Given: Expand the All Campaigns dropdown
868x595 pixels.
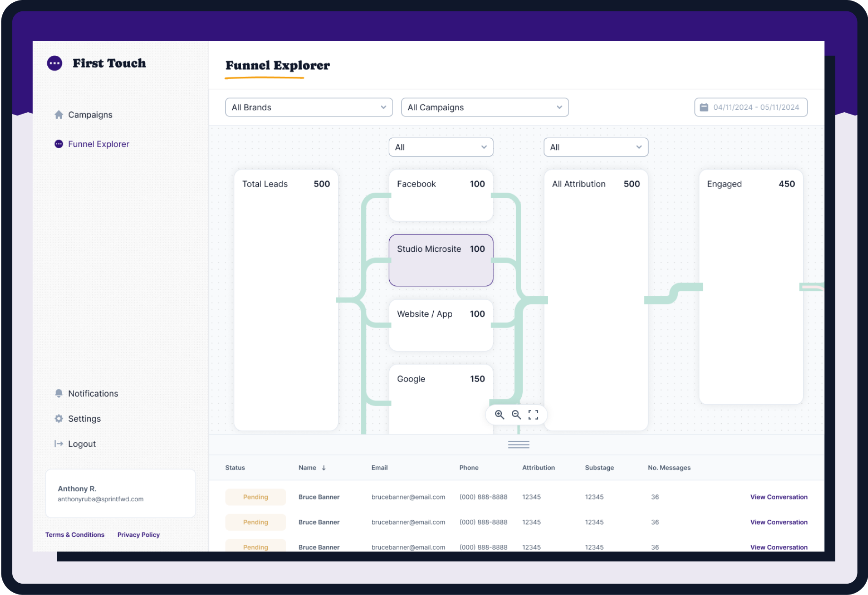Looking at the screenshot, I should (x=485, y=107).
